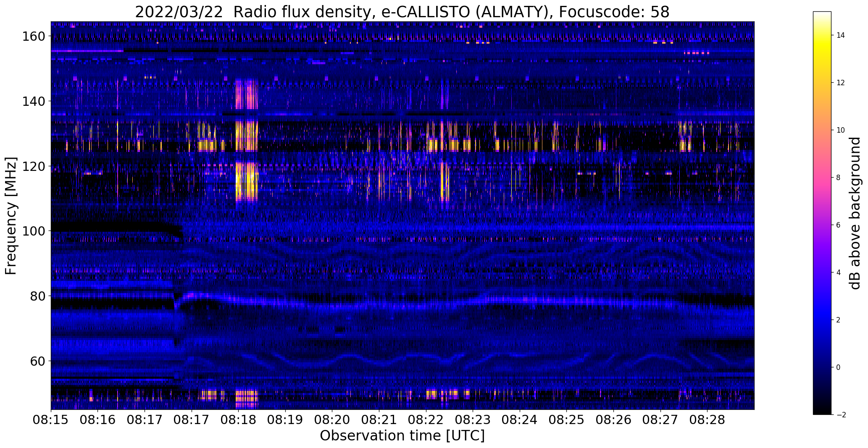Click the 08:16 time tick label
This screenshot has width=868, height=448.
coord(98,420)
